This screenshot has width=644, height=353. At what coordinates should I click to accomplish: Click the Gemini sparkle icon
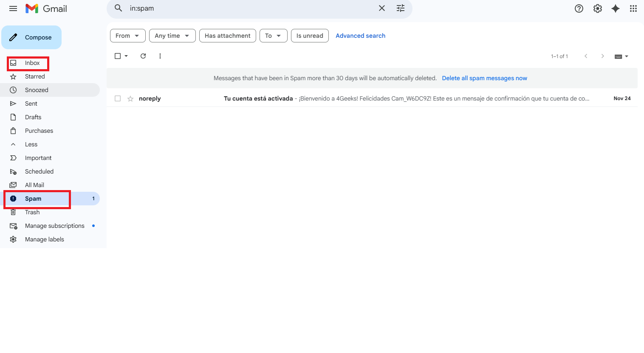[616, 8]
